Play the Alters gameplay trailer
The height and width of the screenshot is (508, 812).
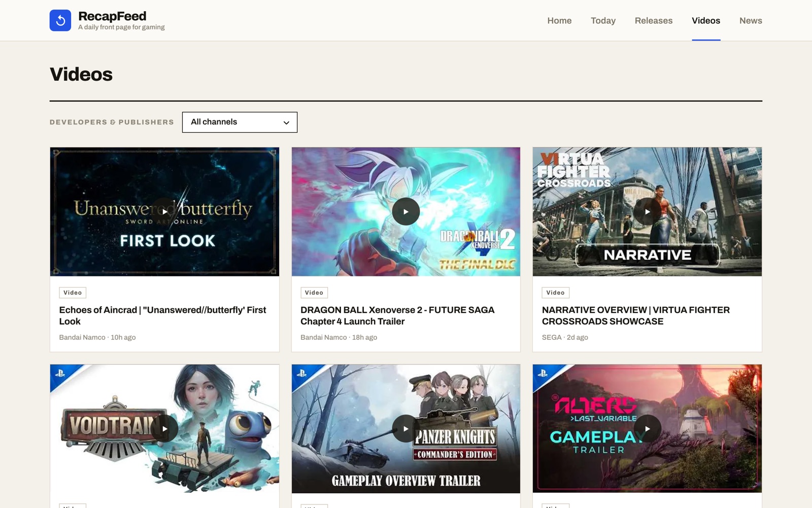[x=647, y=428]
